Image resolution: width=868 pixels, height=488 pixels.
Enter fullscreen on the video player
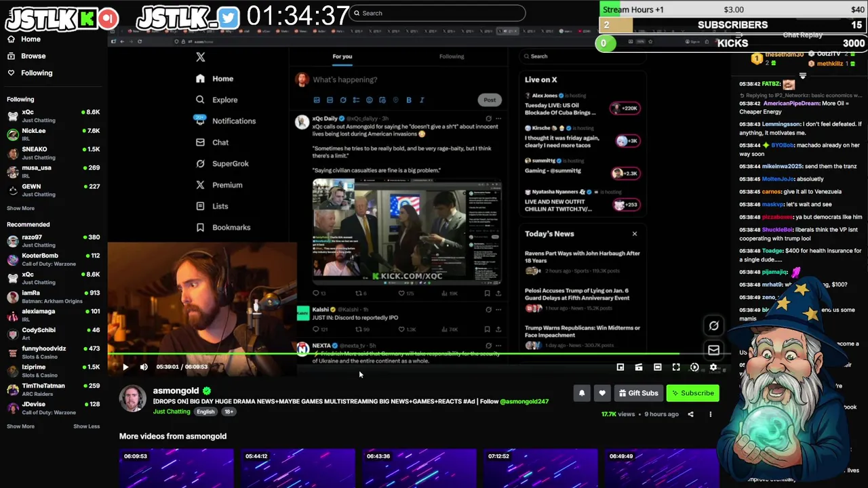676,367
